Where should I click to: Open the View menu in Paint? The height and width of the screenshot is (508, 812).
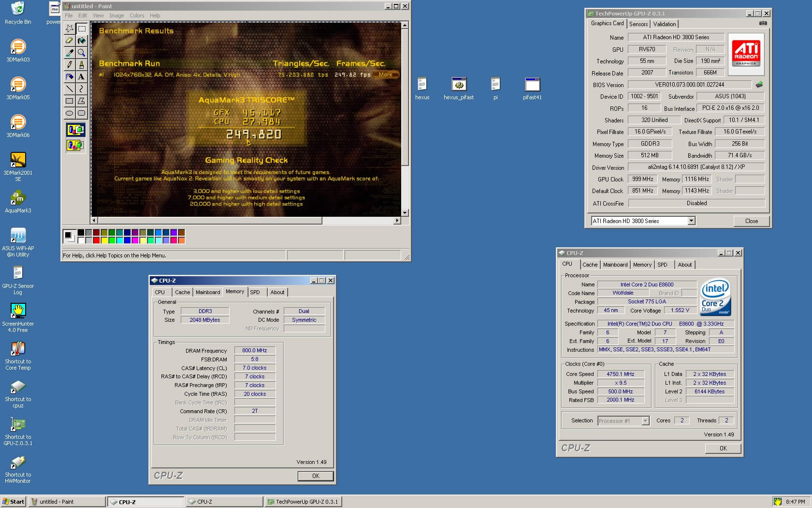pos(98,15)
